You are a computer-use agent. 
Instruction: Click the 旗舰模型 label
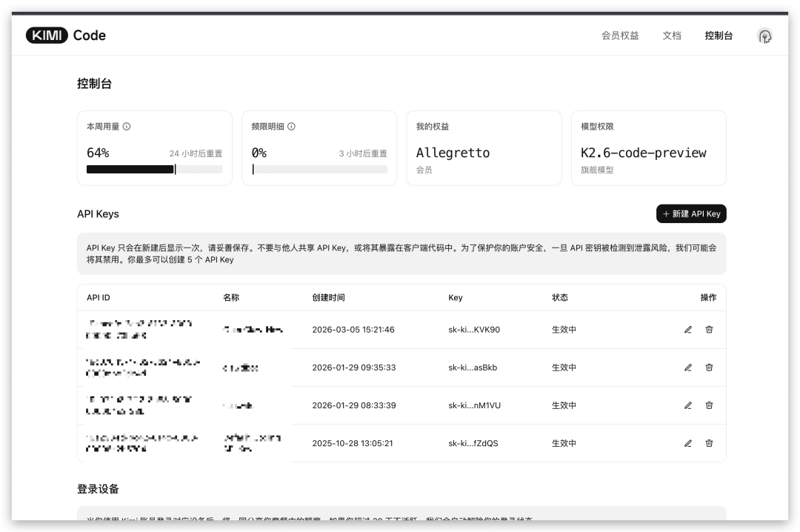[x=597, y=170]
